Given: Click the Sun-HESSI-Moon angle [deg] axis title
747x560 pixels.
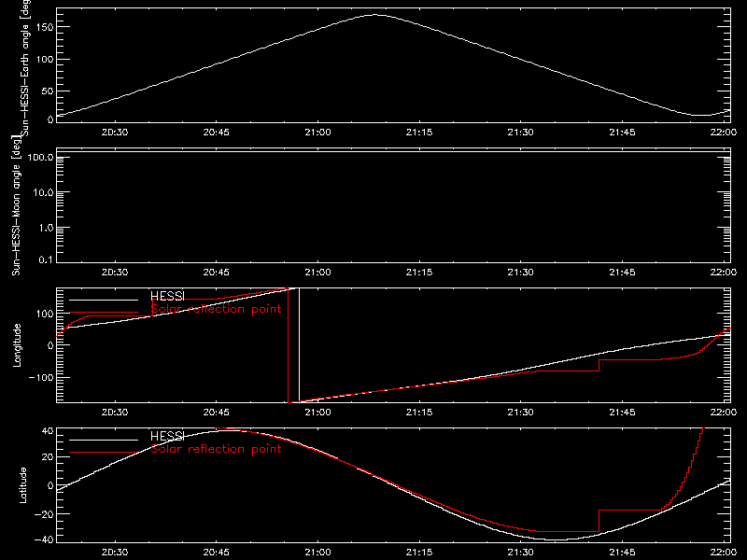Looking at the screenshot, I should pyautogui.click(x=16, y=205).
